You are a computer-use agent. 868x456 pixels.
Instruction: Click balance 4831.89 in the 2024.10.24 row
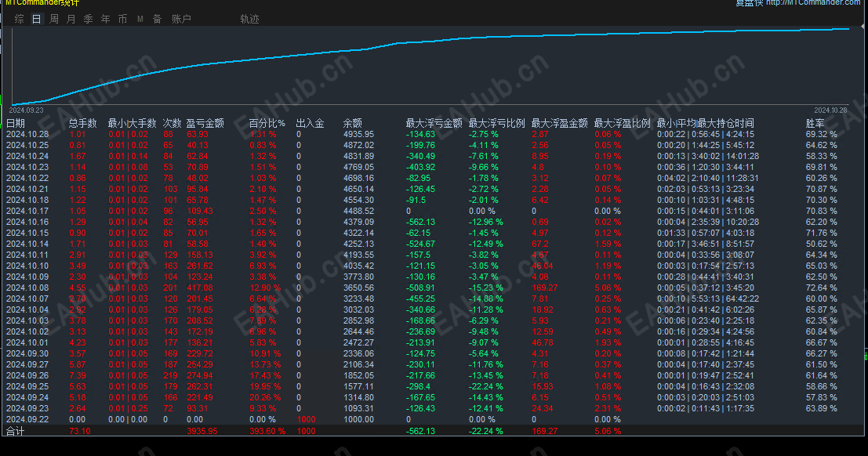358,156
